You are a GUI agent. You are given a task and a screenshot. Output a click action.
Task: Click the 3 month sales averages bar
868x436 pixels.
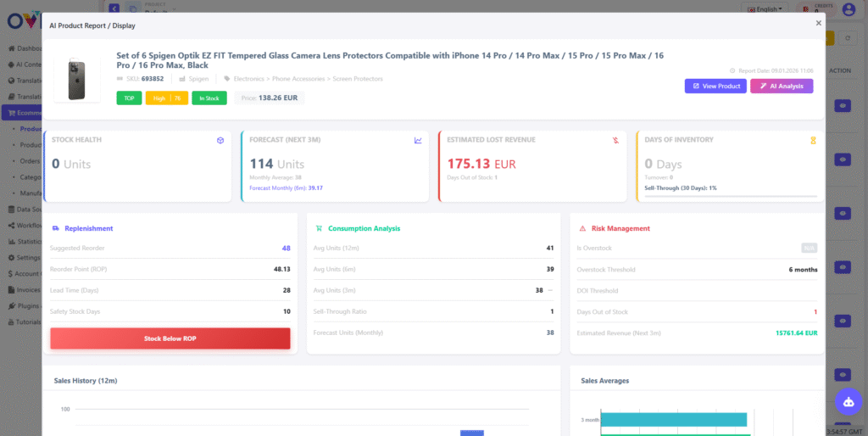pos(674,419)
